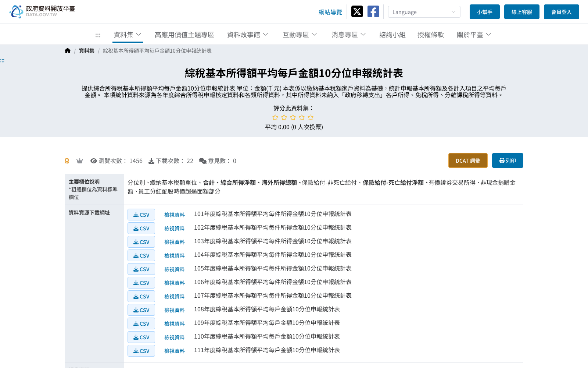Image resolution: width=588 pixels, height=368 pixels.
Task: Rate dataset with fifth star
Action: point(311,117)
